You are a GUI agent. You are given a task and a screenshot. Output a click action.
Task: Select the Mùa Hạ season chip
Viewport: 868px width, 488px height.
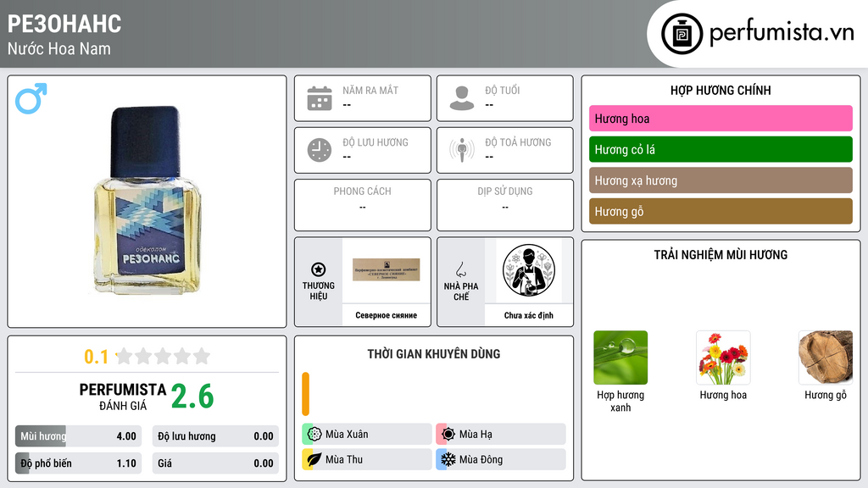501,435
